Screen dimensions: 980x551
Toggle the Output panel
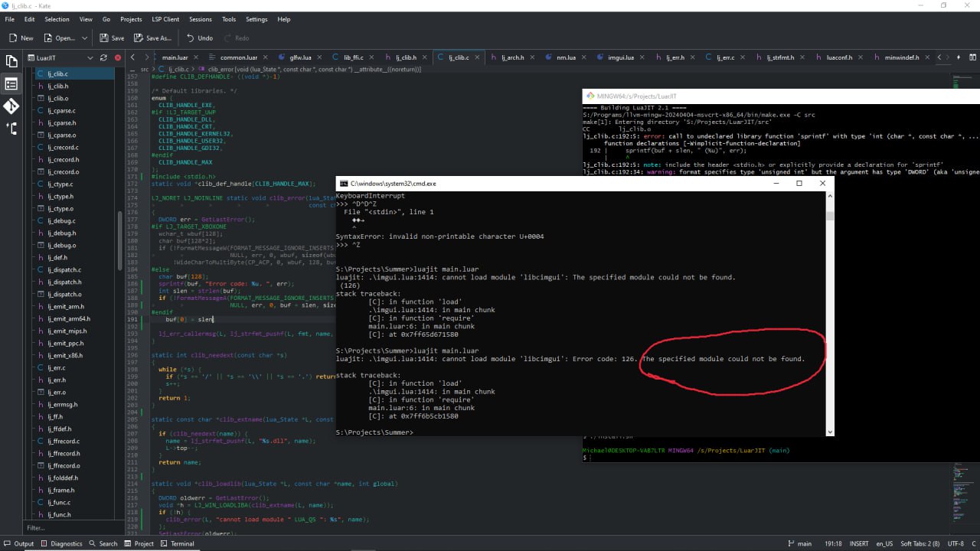tap(18, 543)
